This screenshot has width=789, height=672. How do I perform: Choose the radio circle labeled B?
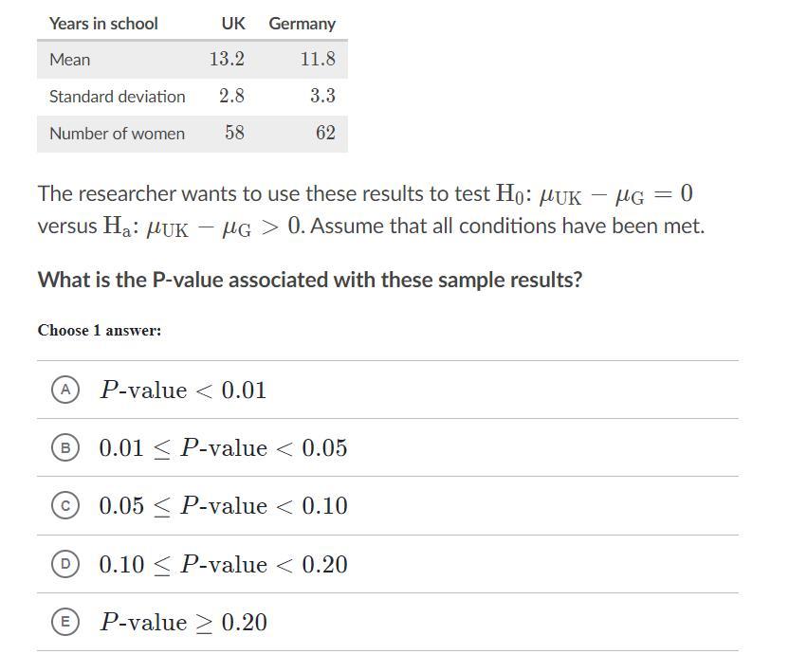coord(64,448)
